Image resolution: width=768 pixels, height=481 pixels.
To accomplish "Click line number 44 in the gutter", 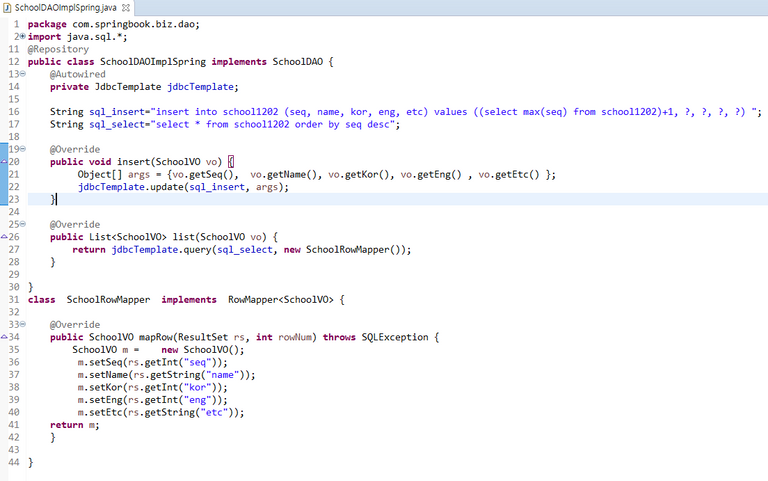I will coord(14,462).
